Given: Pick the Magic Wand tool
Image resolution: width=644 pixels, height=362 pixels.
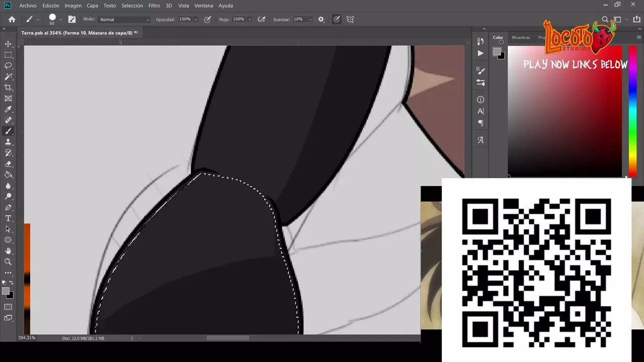Looking at the screenshot, I should click(8, 77).
